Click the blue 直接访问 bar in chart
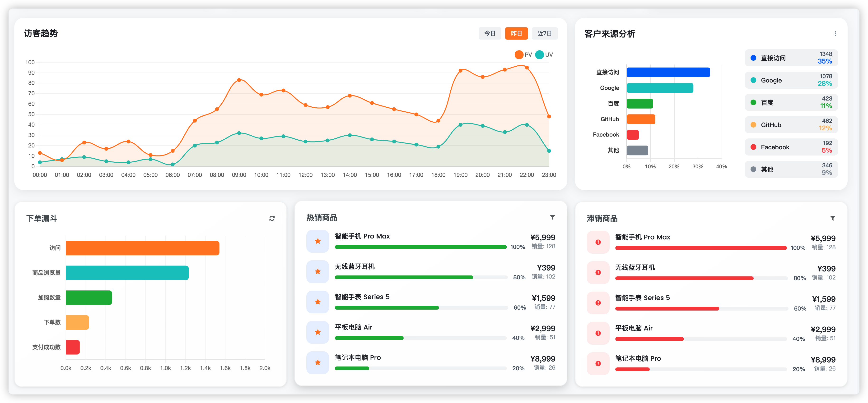Image resolution: width=868 pixels, height=403 pixels. pos(668,72)
